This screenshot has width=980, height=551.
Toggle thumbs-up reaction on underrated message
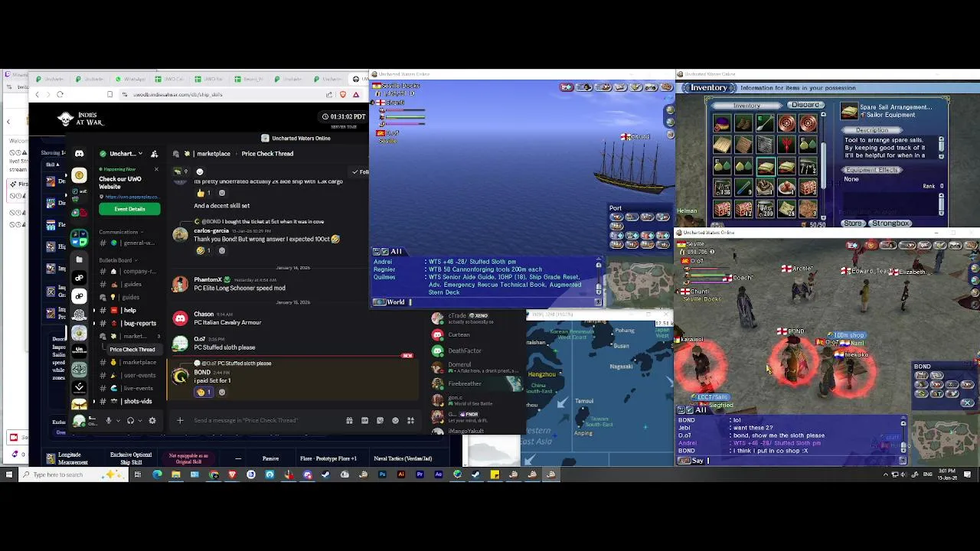(x=204, y=193)
